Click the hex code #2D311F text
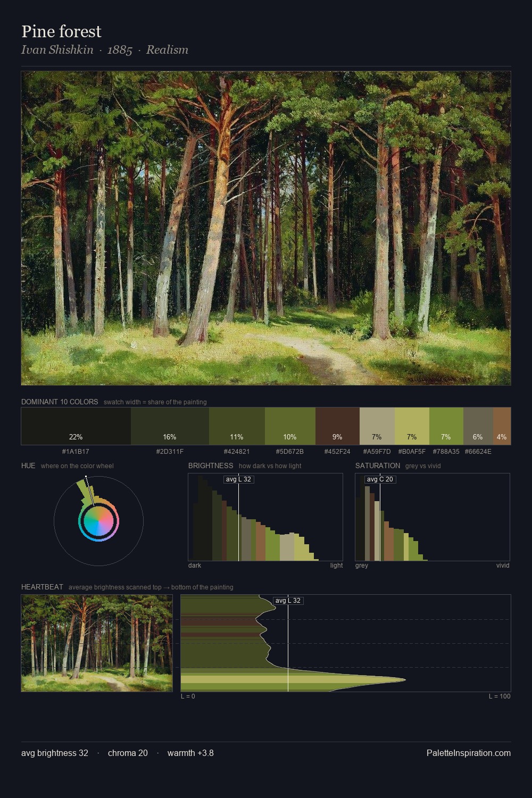Screen dimensions: 532x798 (170, 452)
